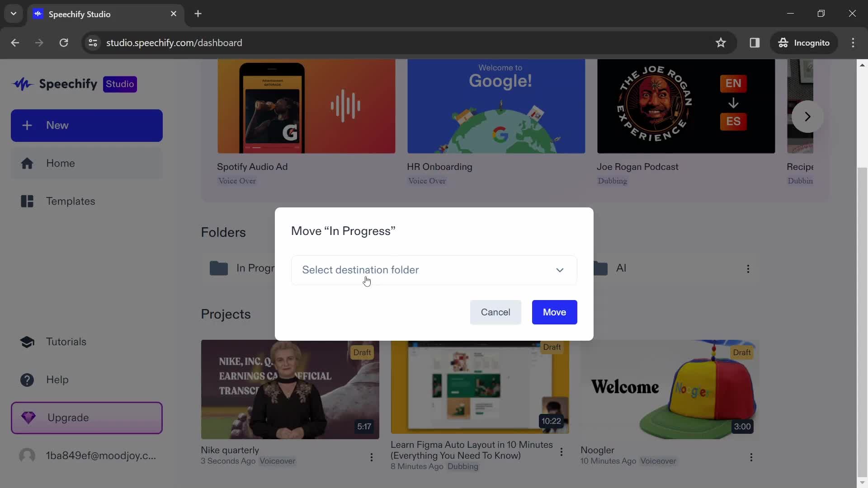Click the dropdown chevron arrow
Screen dimensions: 868x488
click(559, 270)
